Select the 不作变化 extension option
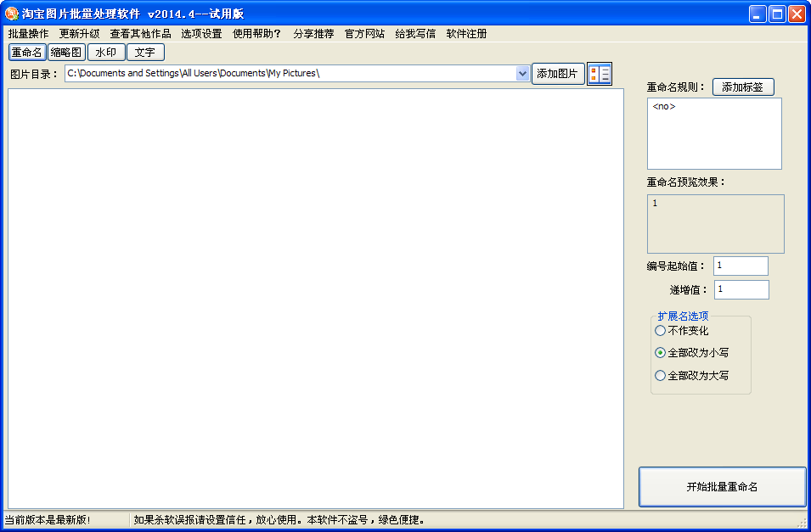This screenshot has height=532, width=811. point(682,330)
